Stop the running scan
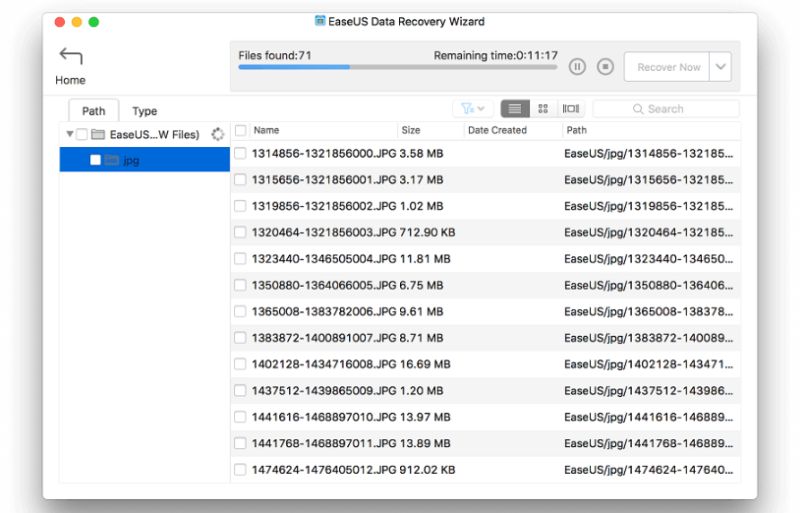Viewport: 800px width, 513px height. pyautogui.click(x=605, y=66)
